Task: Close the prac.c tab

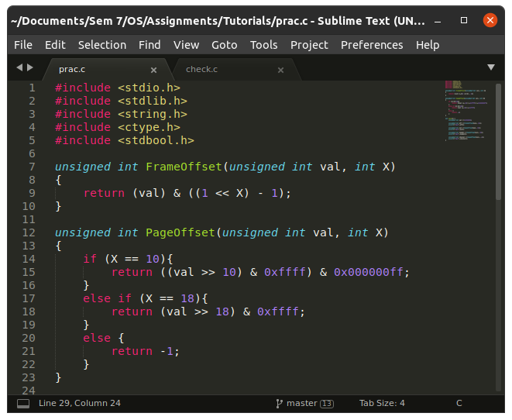Action: [153, 70]
